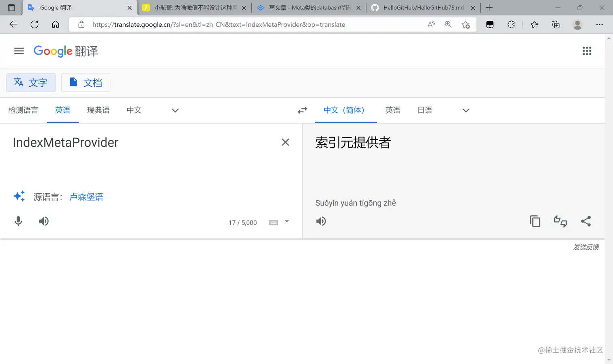
Task: Start voice input with the microphone
Action: 18,221
